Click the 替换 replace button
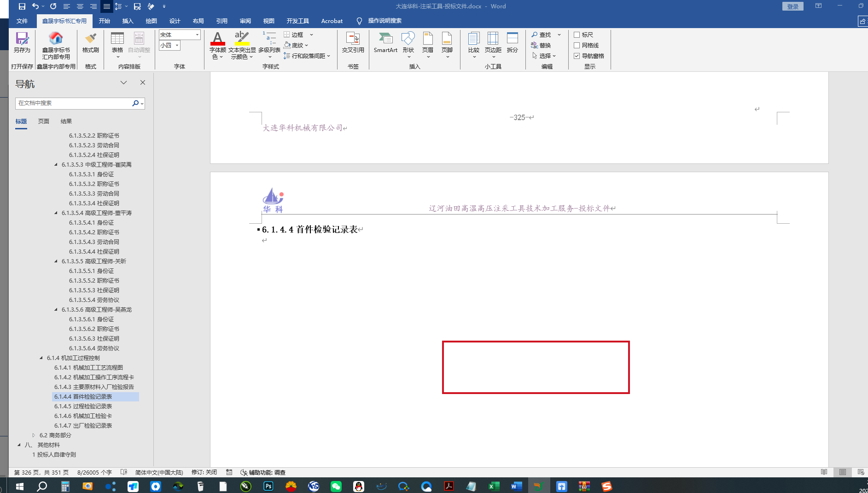 tap(542, 45)
